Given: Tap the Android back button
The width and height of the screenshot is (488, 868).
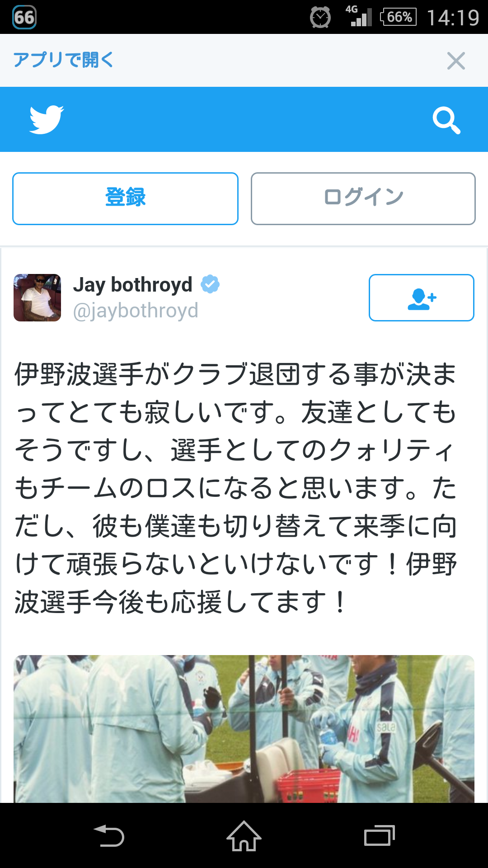Looking at the screenshot, I should coord(109,835).
